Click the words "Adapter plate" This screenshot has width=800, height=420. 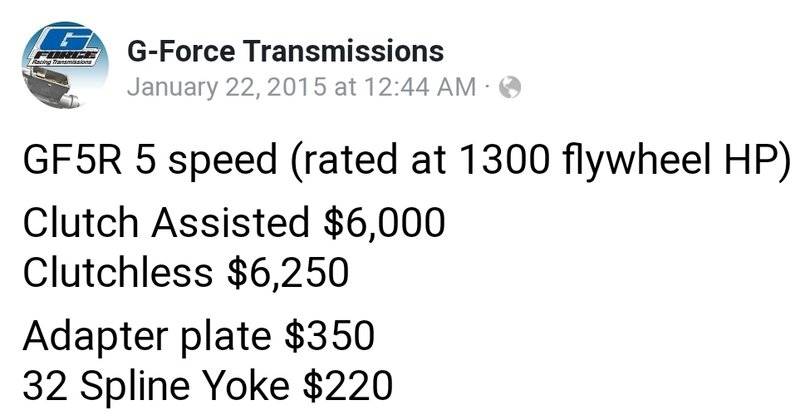pyautogui.click(x=147, y=334)
